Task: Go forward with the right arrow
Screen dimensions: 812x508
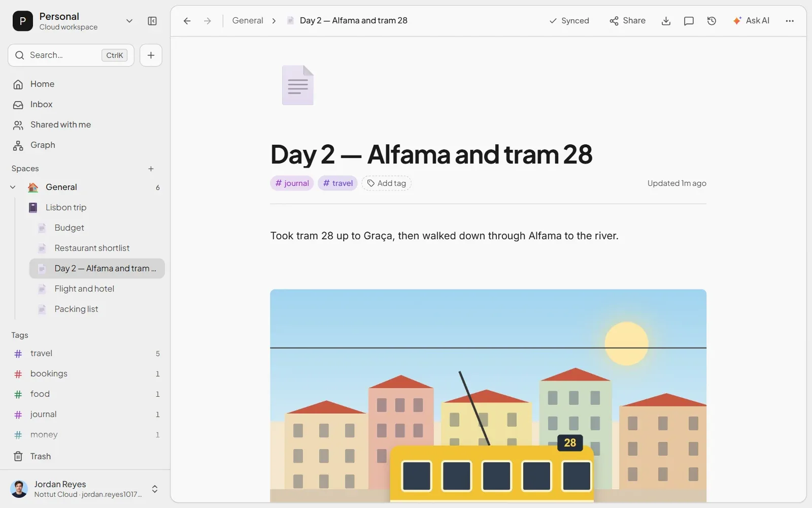Action: (x=207, y=21)
